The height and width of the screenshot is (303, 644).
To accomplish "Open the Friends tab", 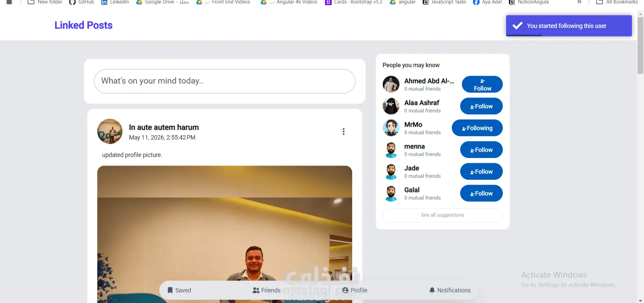I will (x=266, y=290).
